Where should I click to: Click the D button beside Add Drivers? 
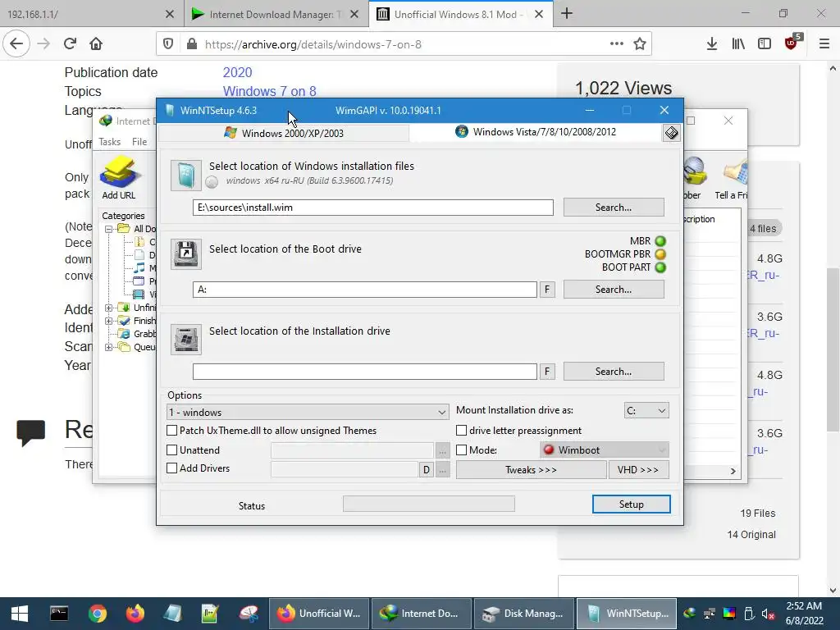426,470
